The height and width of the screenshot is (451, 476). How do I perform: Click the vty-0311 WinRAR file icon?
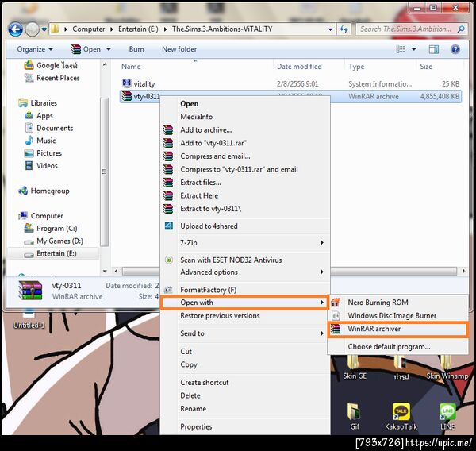coord(126,96)
